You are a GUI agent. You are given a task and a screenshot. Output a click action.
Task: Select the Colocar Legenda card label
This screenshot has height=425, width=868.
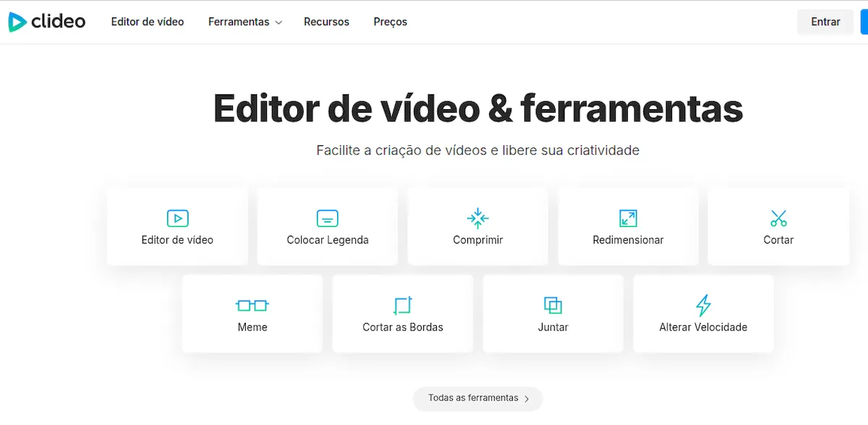point(328,240)
